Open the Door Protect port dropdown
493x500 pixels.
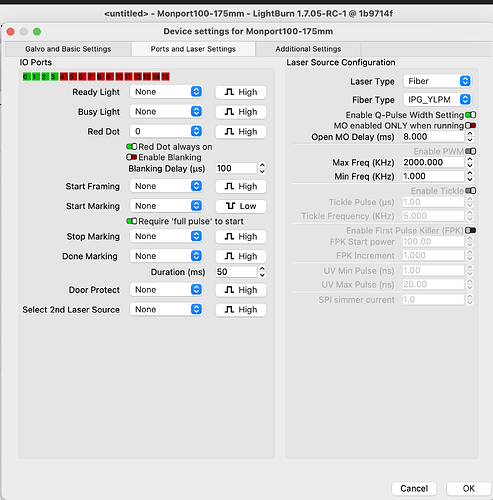(x=166, y=290)
